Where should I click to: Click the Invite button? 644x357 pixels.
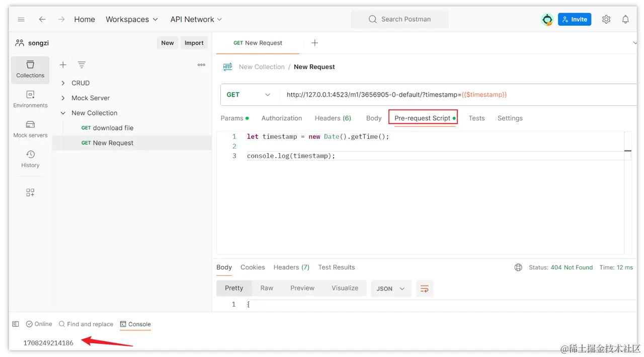click(575, 19)
